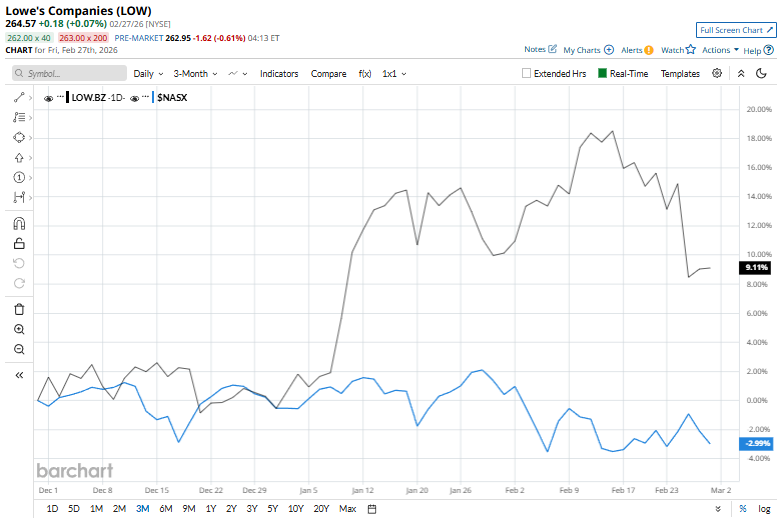Click the Symbol search field
Screen dimensions: 777x523
click(x=70, y=73)
